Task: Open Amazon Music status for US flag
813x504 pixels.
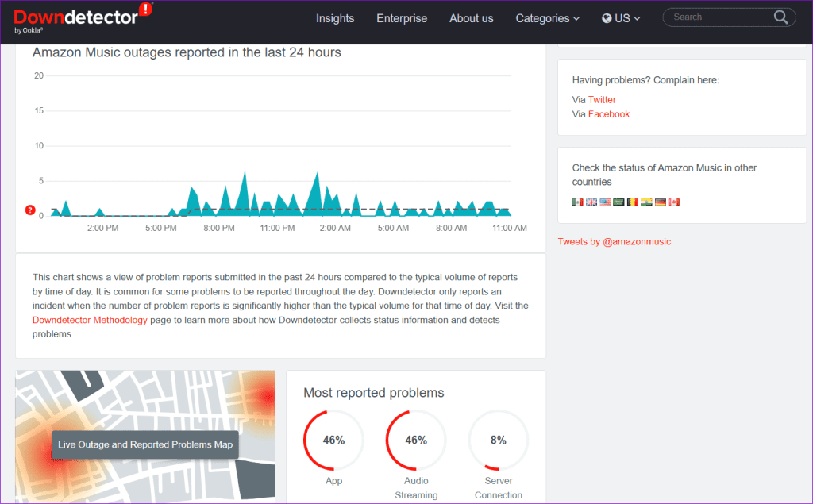Action: tap(605, 202)
